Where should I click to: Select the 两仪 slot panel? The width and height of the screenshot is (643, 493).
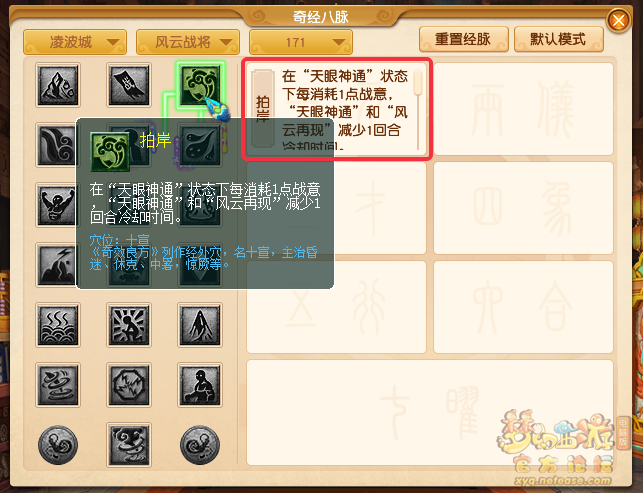tap(523, 109)
